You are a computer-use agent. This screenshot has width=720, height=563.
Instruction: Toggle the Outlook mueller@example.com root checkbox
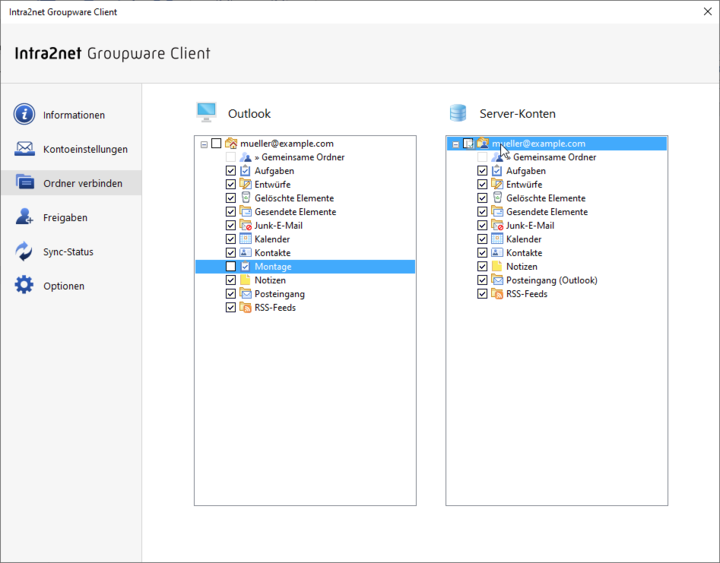(216, 143)
